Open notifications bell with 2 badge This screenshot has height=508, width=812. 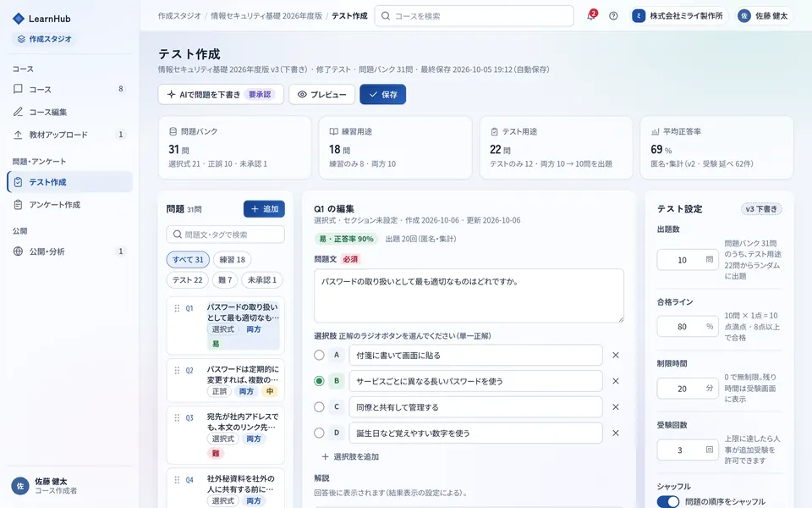pyautogui.click(x=590, y=16)
